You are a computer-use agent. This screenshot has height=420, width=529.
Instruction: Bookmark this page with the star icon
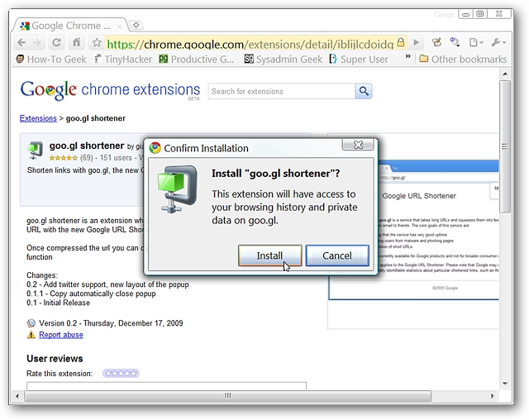click(97, 42)
